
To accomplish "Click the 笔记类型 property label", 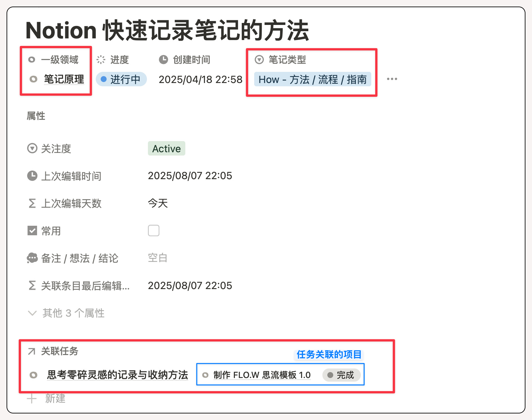I will [287, 60].
